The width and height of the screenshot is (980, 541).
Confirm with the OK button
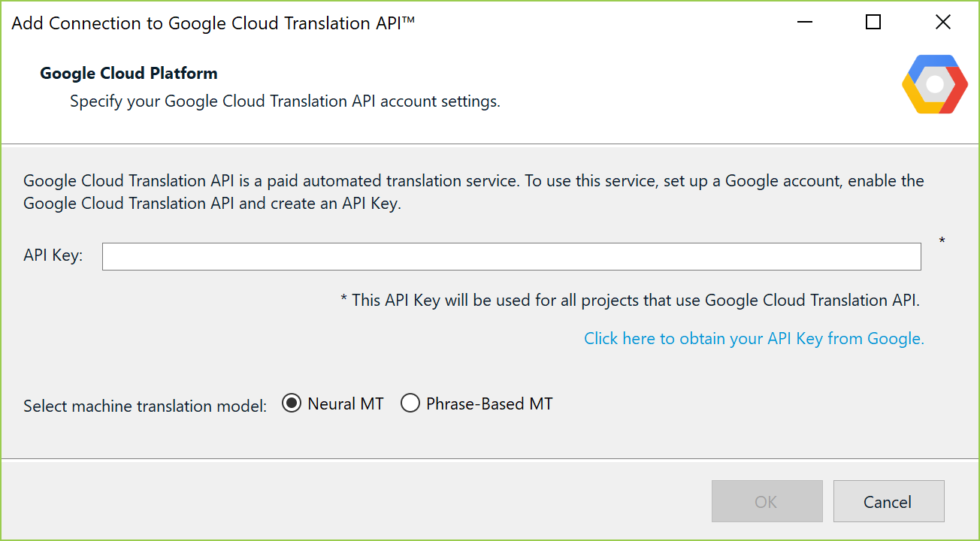pos(767,502)
